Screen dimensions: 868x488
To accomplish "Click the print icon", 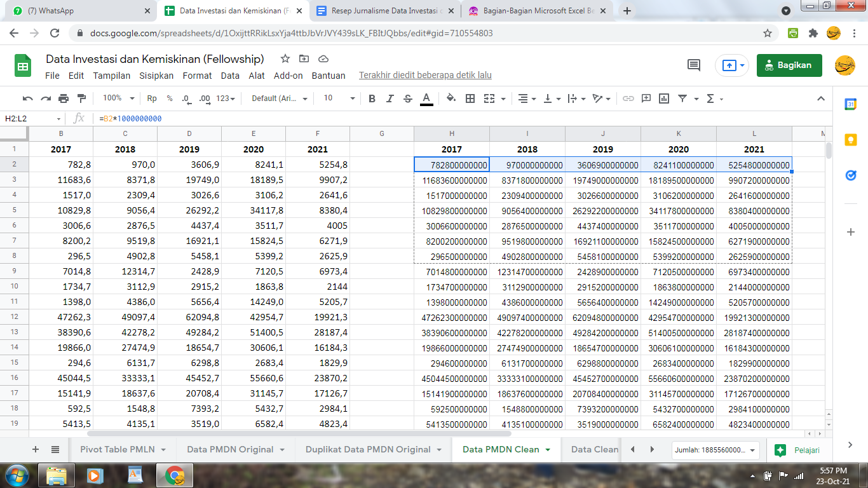I will point(64,98).
